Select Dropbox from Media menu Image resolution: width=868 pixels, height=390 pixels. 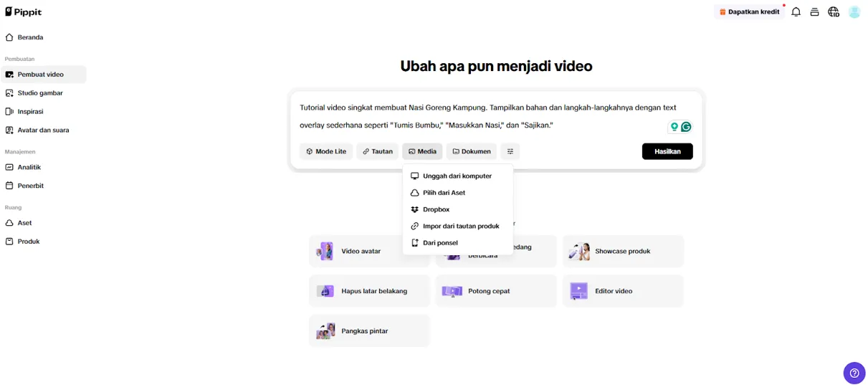(457, 209)
